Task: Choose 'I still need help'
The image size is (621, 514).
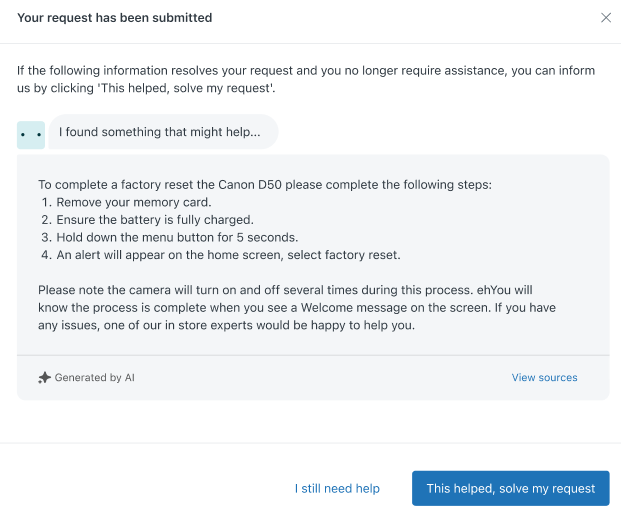Action: [x=337, y=488]
